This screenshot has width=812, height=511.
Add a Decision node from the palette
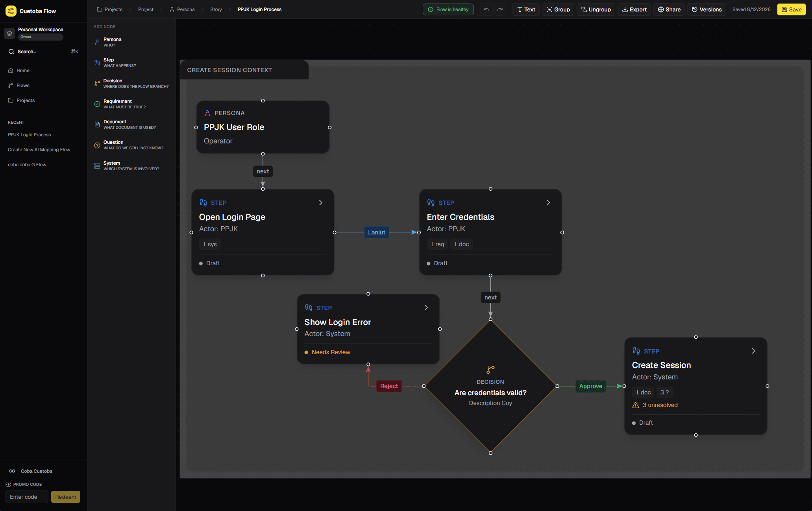[x=131, y=84]
